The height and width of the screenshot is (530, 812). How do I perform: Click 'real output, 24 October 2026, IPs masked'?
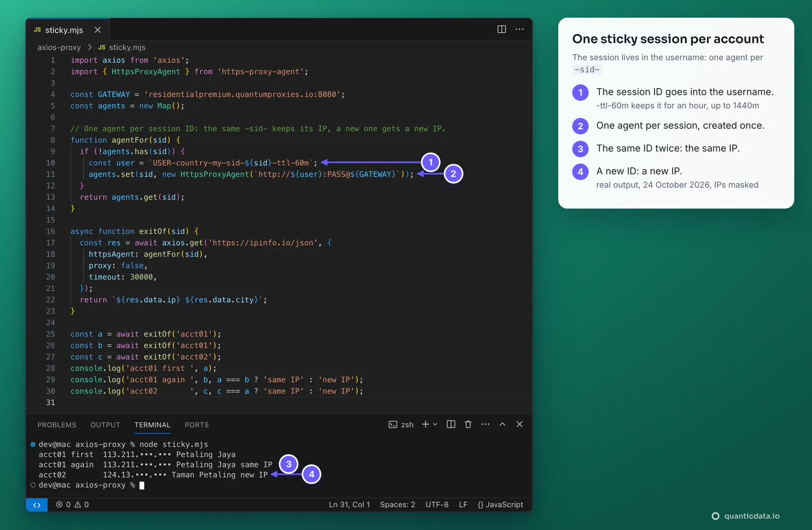(x=677, y=185)
